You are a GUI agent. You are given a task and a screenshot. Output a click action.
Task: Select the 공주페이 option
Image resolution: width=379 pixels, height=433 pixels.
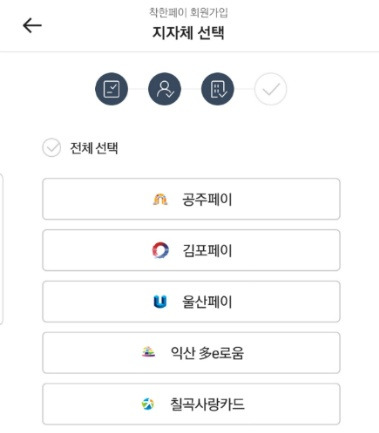point(191,199)
